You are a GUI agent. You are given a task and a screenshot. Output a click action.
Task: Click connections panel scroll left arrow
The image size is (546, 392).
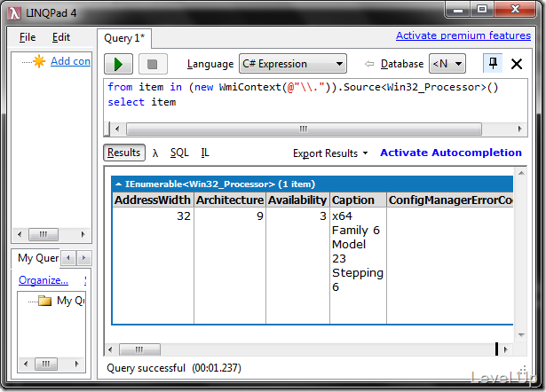tap(20, 234)
